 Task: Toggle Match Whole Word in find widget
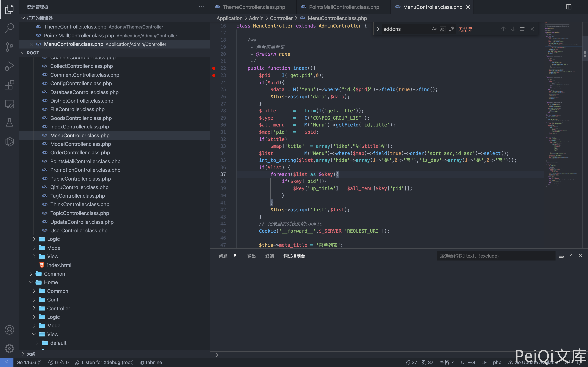click(443, 29)
